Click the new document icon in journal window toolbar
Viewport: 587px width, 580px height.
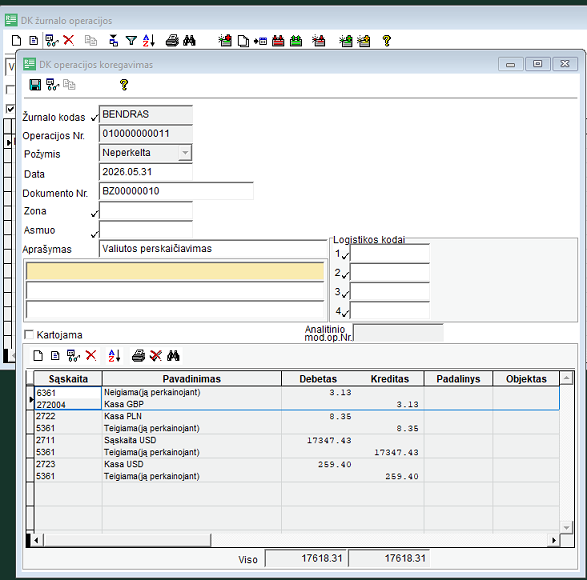coord(16,40)
